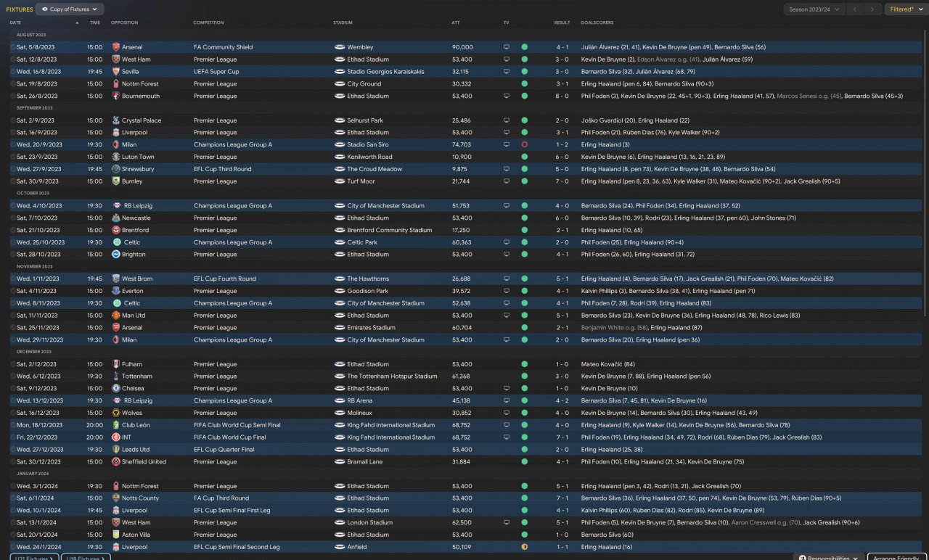This screenshot has width=929, height=560.
Task: Click the Tottenham club badge
Action: pos(115,376)
